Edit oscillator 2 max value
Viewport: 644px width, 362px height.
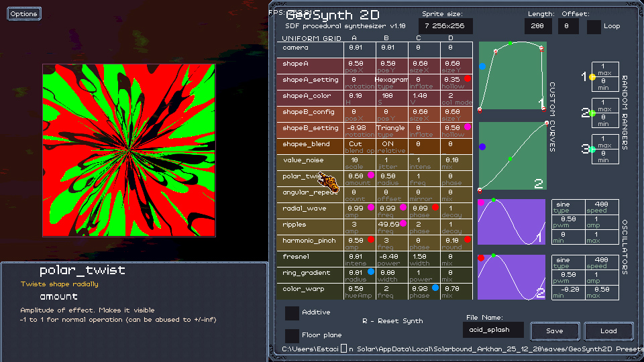[x=602, y=292]
